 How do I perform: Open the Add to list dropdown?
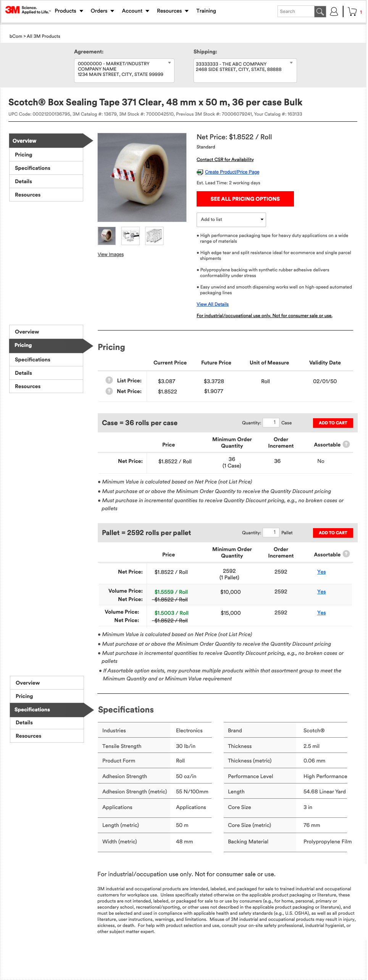231,219
